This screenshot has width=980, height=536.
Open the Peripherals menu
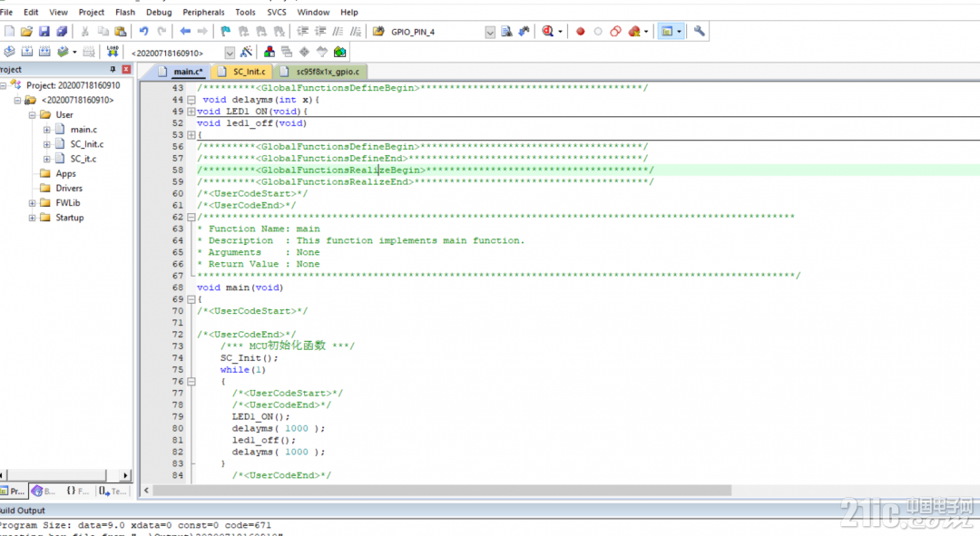tap(203, 12)
